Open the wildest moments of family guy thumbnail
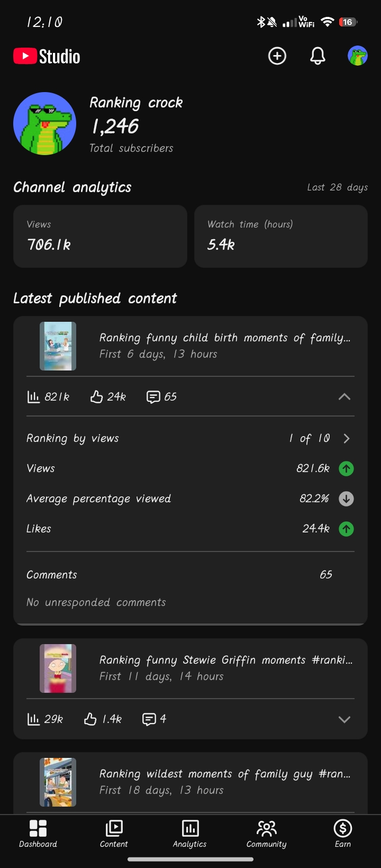 tap(58, 782)
